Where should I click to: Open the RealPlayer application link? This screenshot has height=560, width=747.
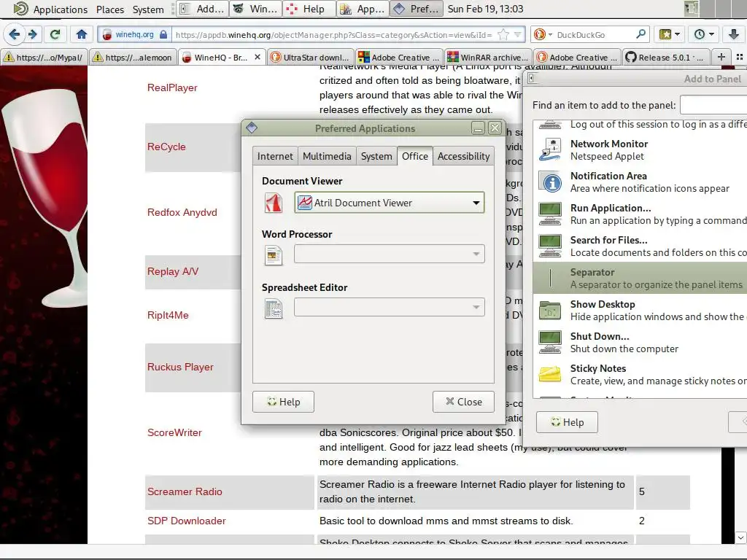172,87
